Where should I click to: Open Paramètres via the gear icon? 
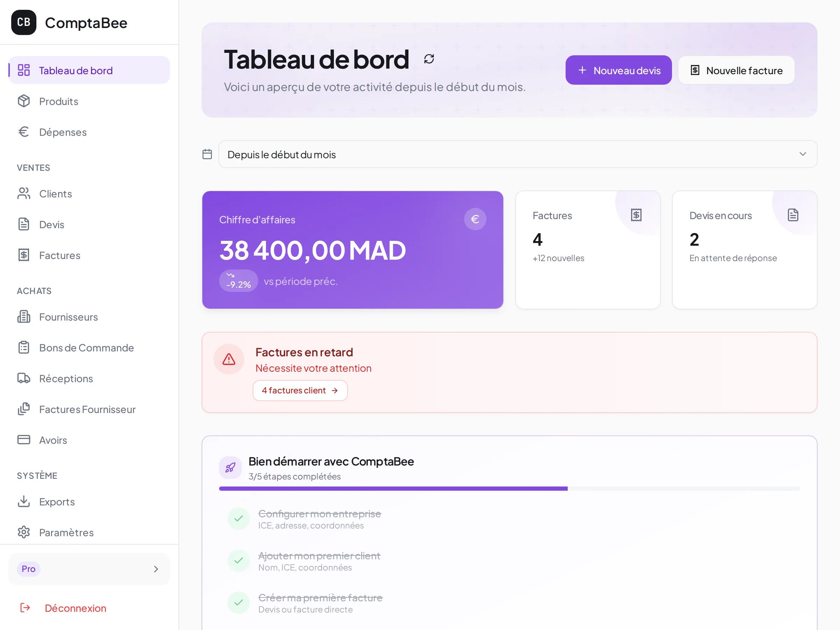[x=23, y=532]
